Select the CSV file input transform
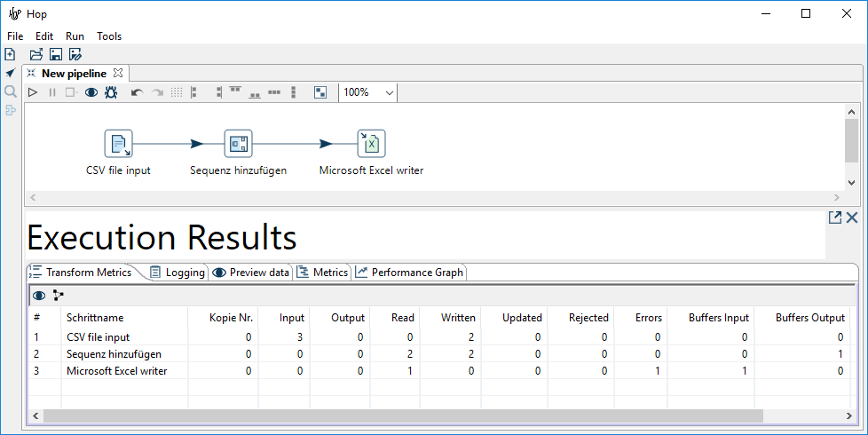This screenshot has height=435, width=868. [x=118, y=144]
